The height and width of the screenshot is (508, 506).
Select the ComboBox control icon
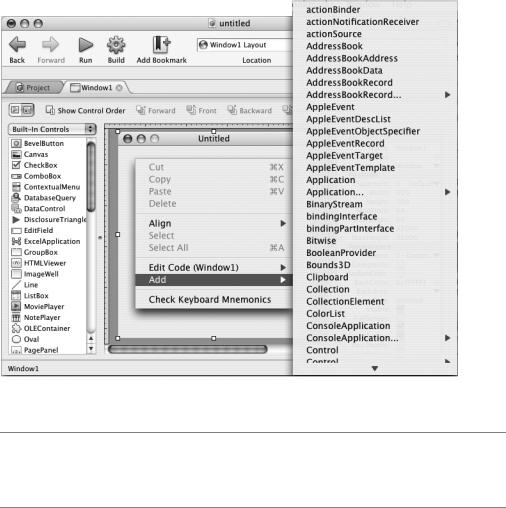(16, 176)
